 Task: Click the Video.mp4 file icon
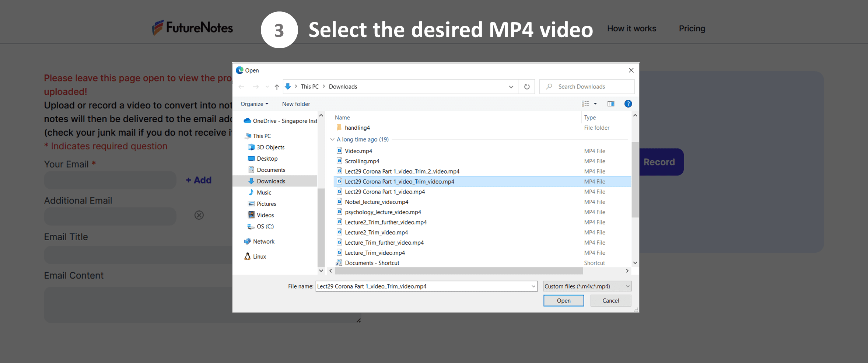point(339,151)
